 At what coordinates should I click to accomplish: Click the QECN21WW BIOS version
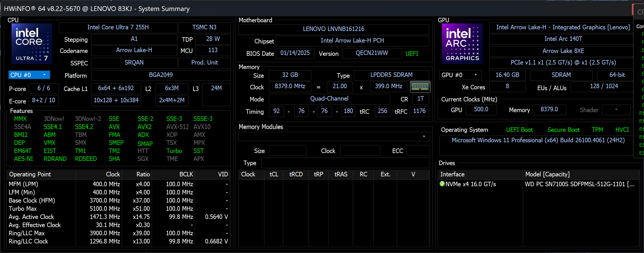tap(372, 53)
